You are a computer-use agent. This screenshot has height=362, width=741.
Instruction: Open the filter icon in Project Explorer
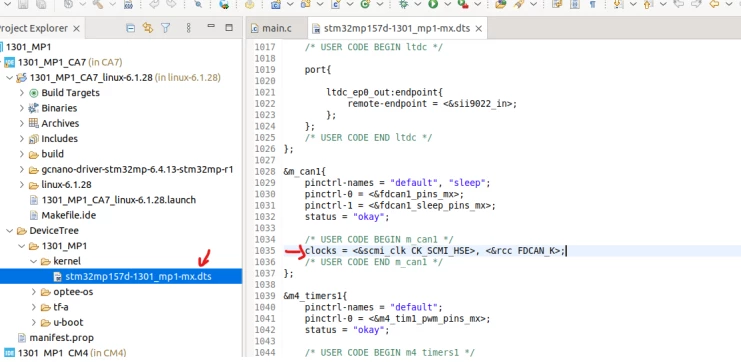(165, 28)
